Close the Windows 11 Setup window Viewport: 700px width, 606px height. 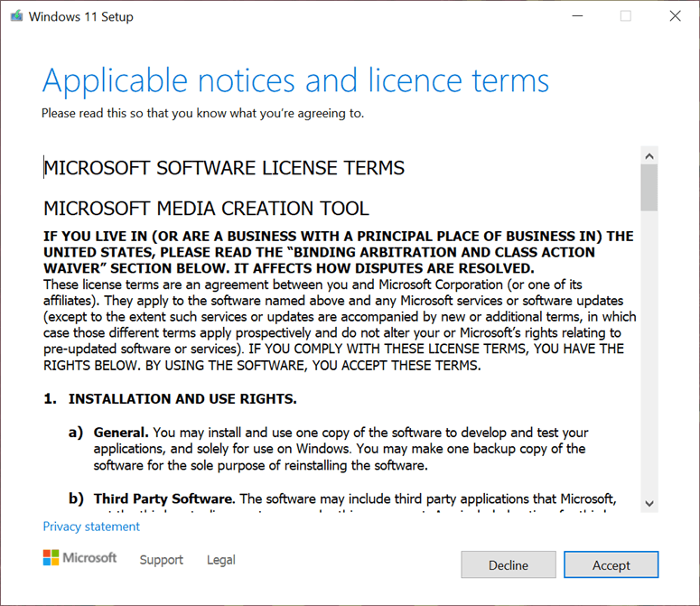[x=675, y=16]
